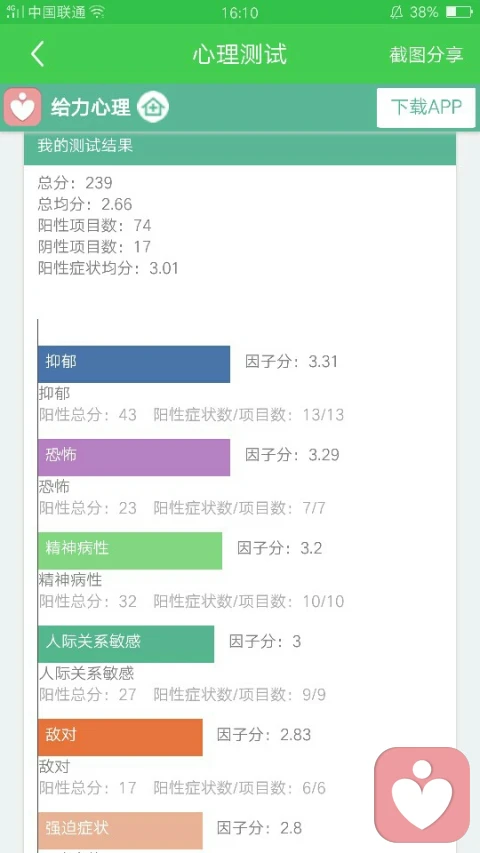Tap the floating pink heart app icon
Viewport: 480px width, 853px height.
422,795
